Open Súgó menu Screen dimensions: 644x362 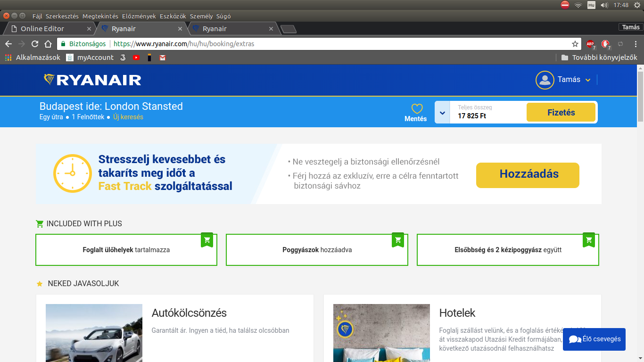[223, 16]
